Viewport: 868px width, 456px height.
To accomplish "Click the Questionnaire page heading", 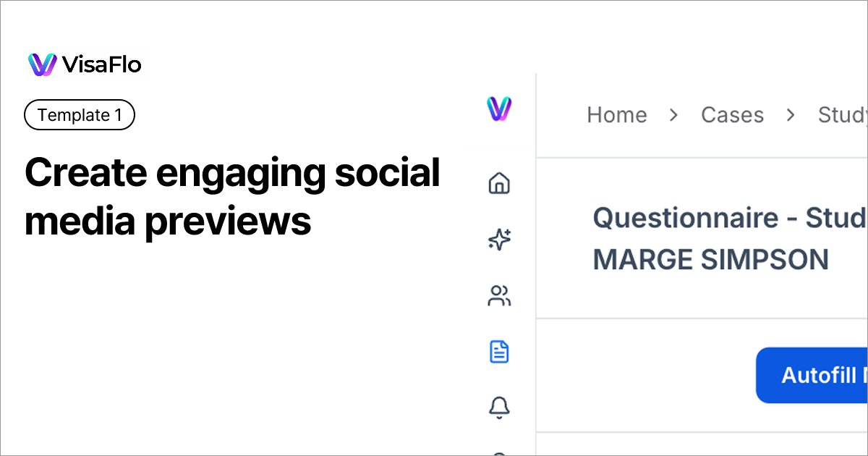I will (x=730, y=218).
